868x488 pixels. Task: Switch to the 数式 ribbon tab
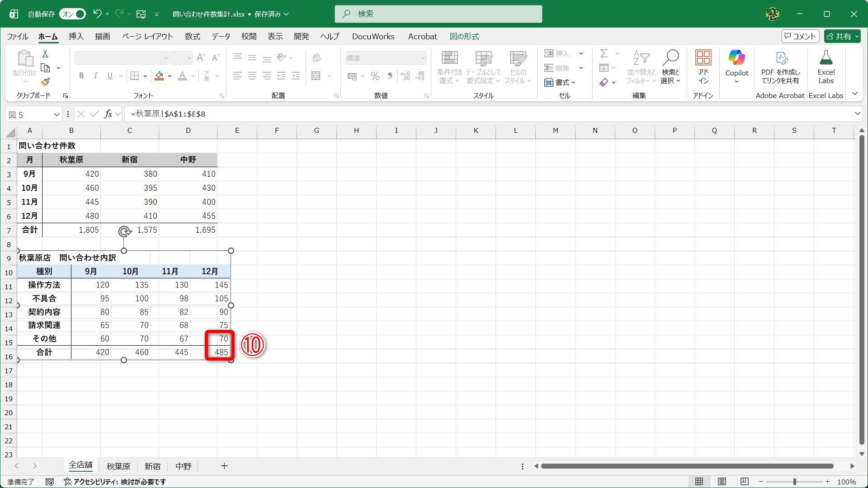pyautogui.click(x=192, y=36)
